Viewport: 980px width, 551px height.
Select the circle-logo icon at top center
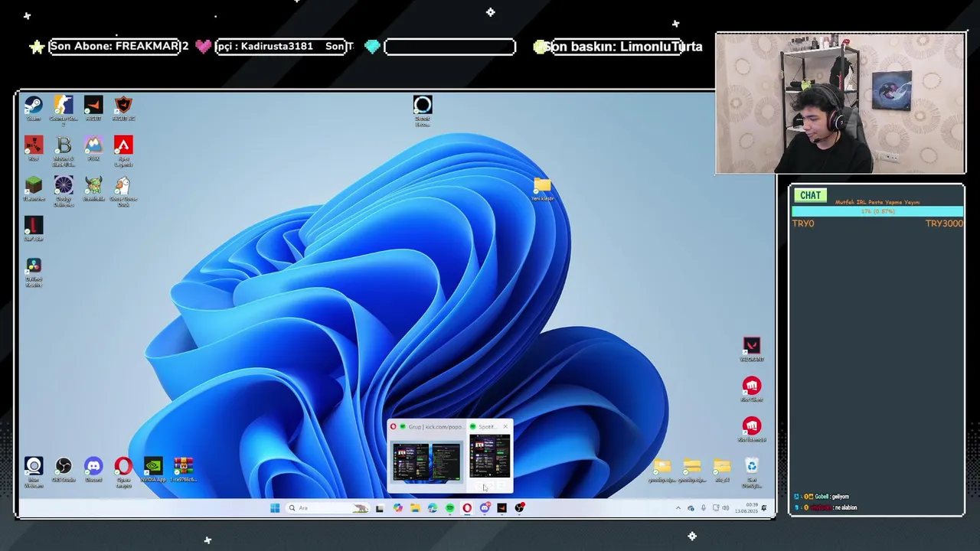(x=423, y=111)
